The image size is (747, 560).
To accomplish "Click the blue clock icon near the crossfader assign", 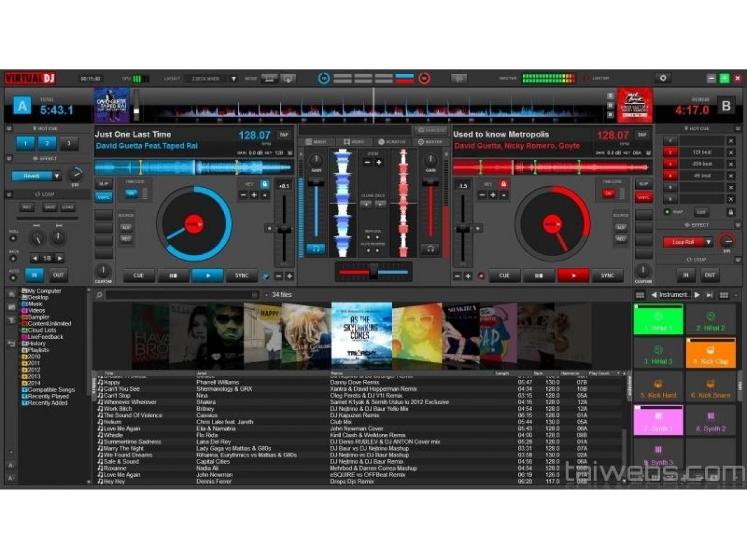I will (323, 78).
